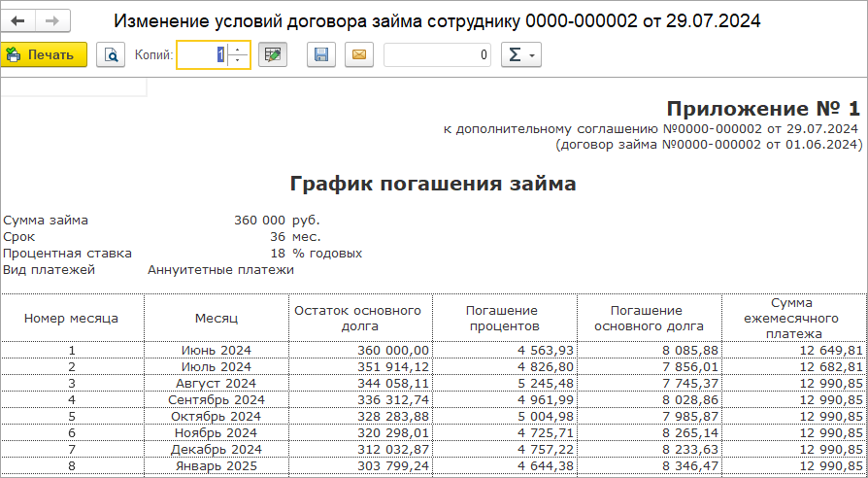Select the cell Декабрь 2024
The width and height of the screenshot is (868, 478).
[217, 449]
